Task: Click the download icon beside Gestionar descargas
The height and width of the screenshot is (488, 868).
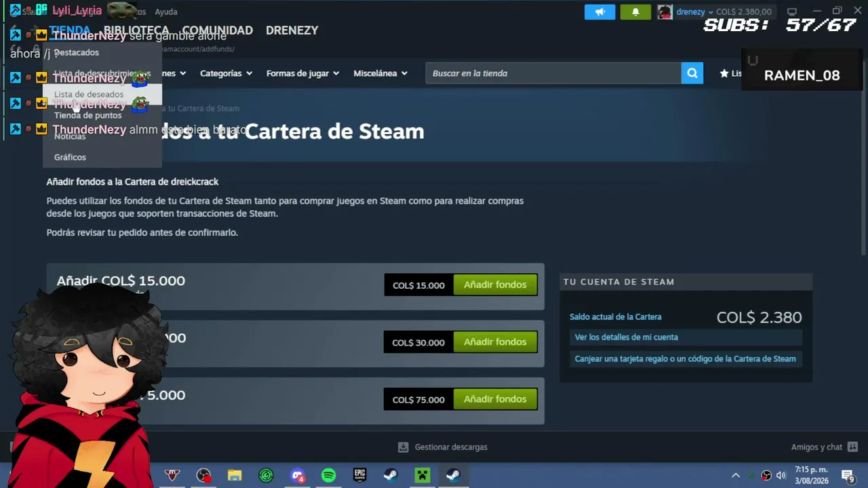Action: 403,447
